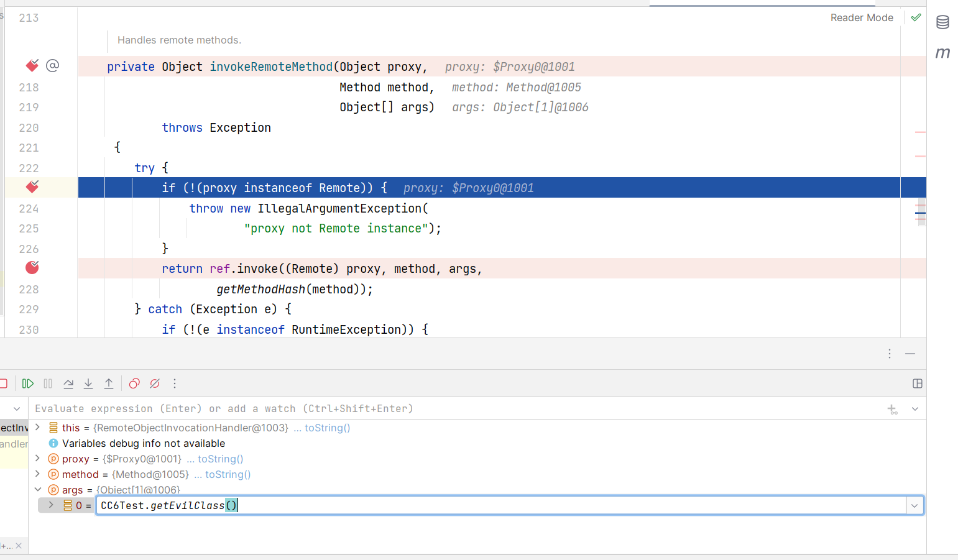Expand the 'this' variable node
958x560 pixels.
[38, 427]
